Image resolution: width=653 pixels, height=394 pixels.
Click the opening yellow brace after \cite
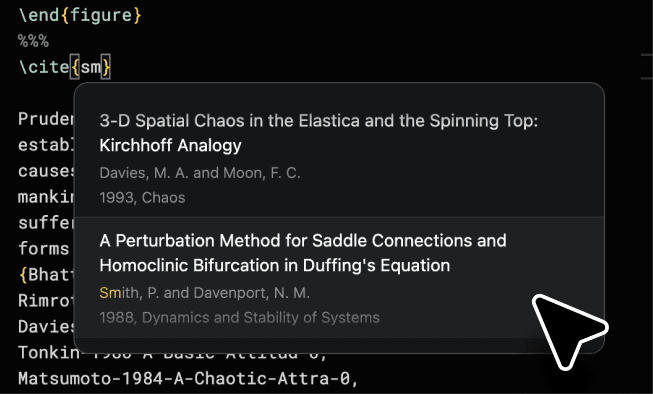pyautogui.click(x=75, y=67)
